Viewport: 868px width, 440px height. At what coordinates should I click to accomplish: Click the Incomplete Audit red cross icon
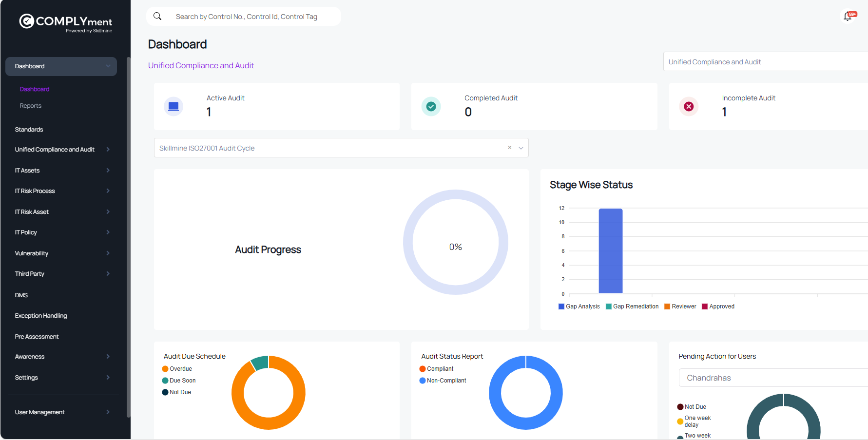coord(688,106)
